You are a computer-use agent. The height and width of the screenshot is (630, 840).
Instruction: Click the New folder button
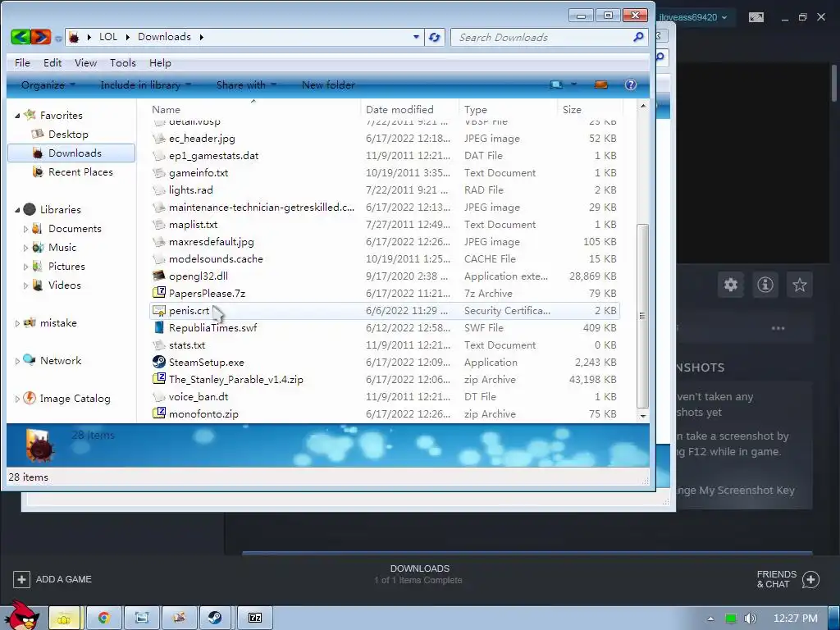pyautogui.click(x=328, y=84)
